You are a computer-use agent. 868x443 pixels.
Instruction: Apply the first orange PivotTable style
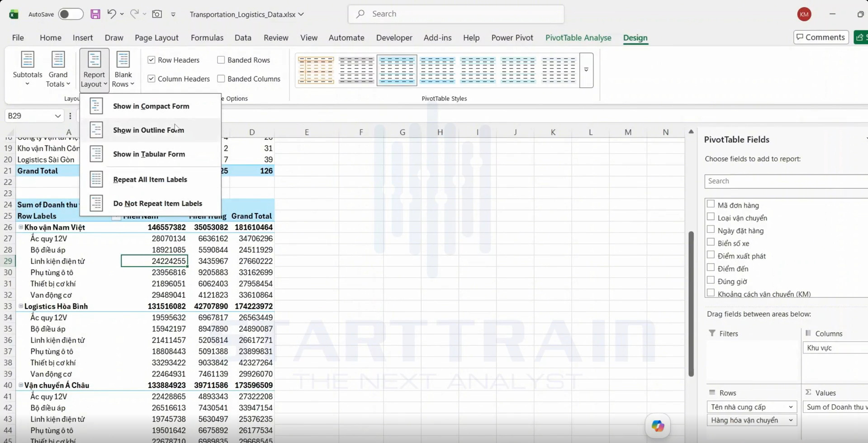coord(316,70)
